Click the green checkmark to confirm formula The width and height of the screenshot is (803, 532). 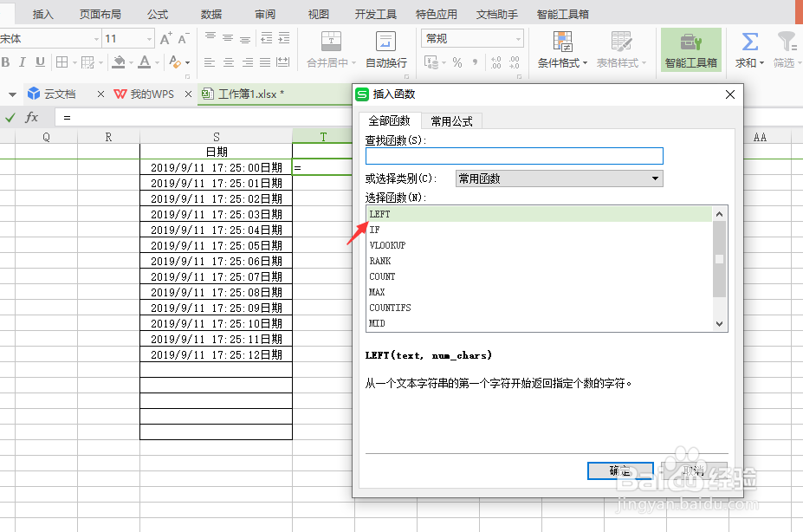click(10, 118)
